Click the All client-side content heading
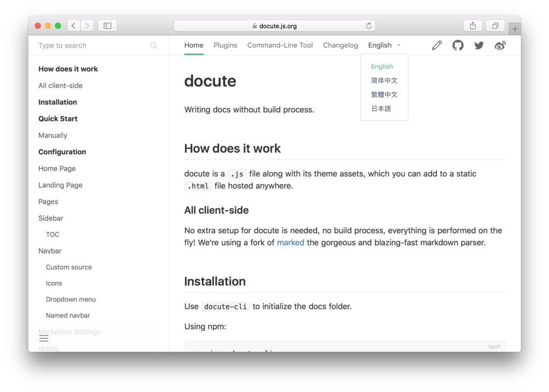 click(216, 210)
